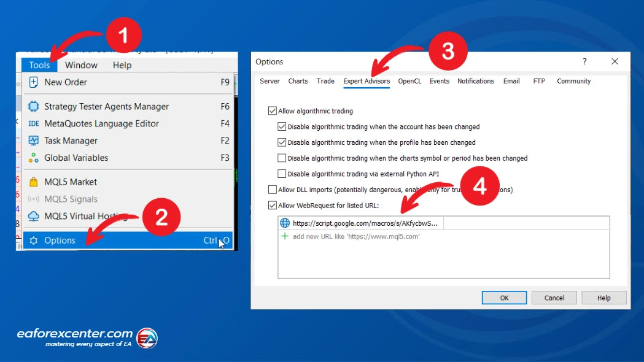
Task: Click Cancel in the Options dialog
Action: click(554, 298)
